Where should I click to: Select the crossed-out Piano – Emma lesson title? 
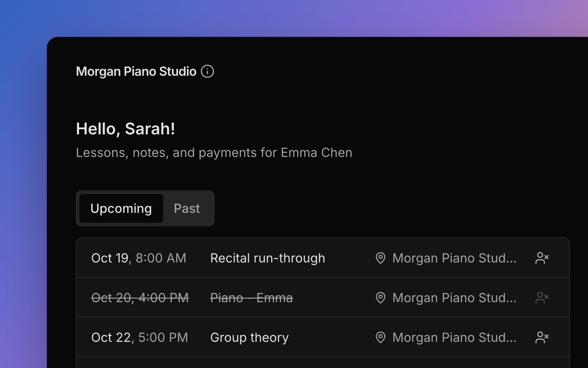tap(252, 298)
